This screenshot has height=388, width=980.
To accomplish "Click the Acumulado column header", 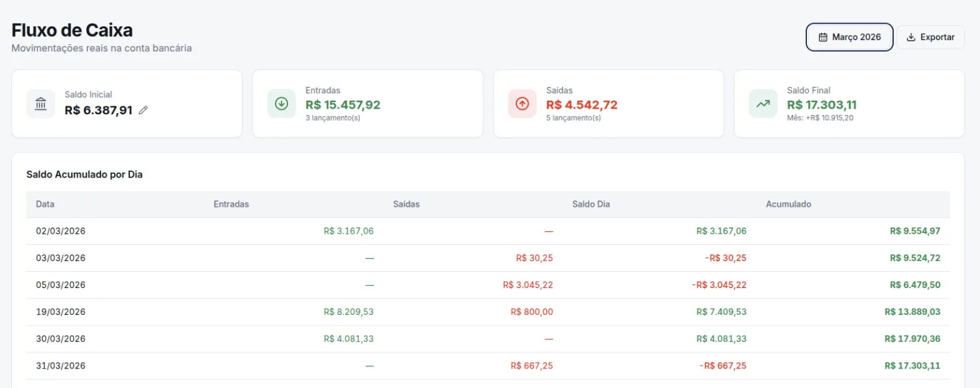I will coord(789,204).
